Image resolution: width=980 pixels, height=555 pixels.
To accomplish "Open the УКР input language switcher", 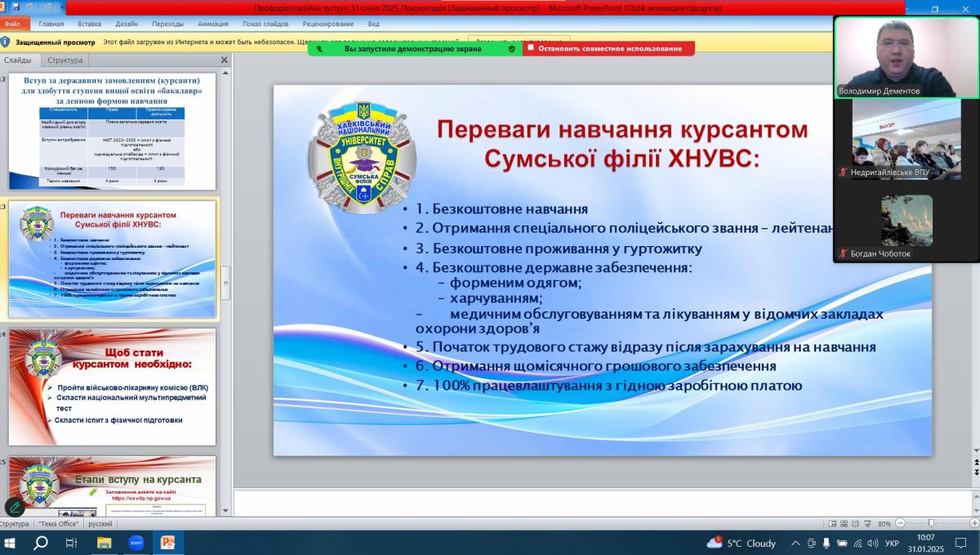I will point(892,543).
